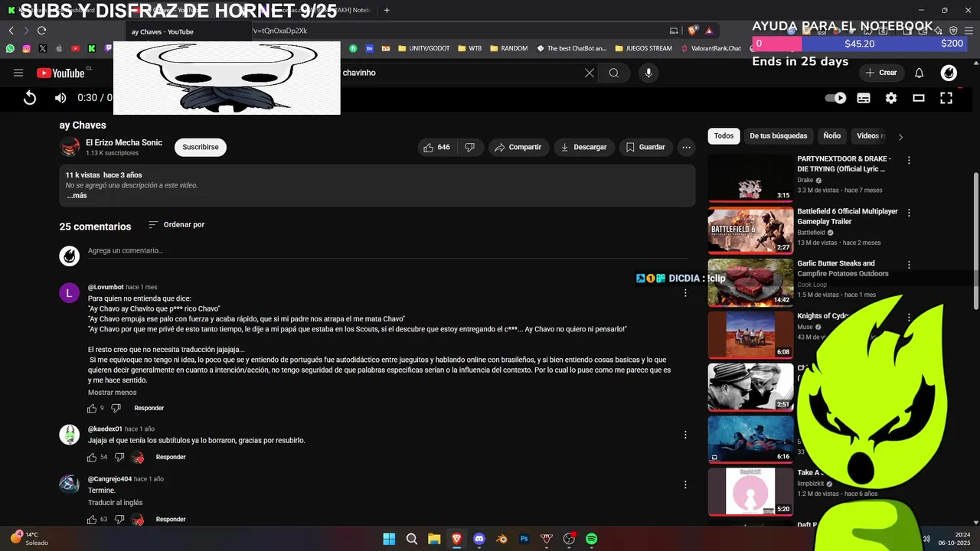The width and height of the screenshot is (980, 551).
Task: Run search with the magnifier button
Action: (614, 73)
